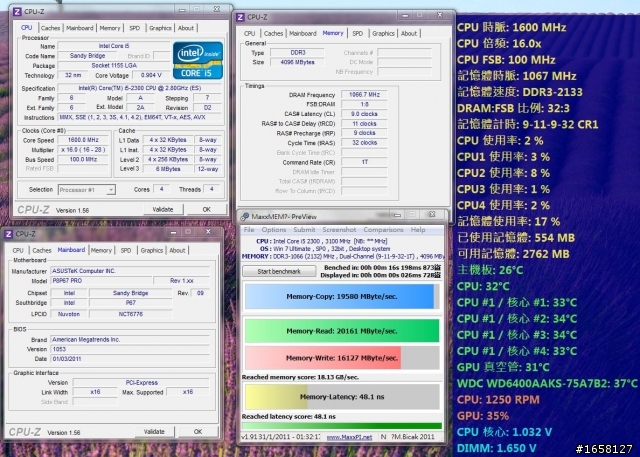Screen dimensions: 640x457
Task: Click the Core Speed 1600.0 MHz field
Action: 83,140
